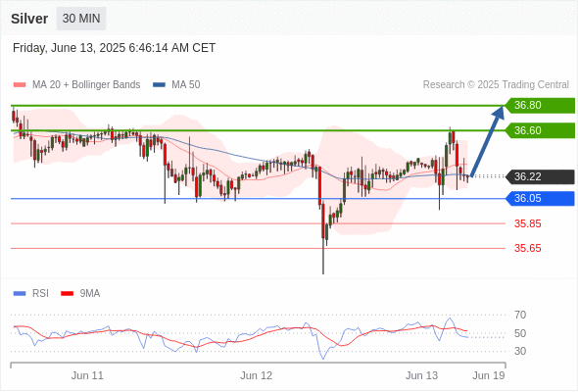578x392 pixels.
Task: Click the 30 MIN timeframe badge
Action: [x=81, y=19]
